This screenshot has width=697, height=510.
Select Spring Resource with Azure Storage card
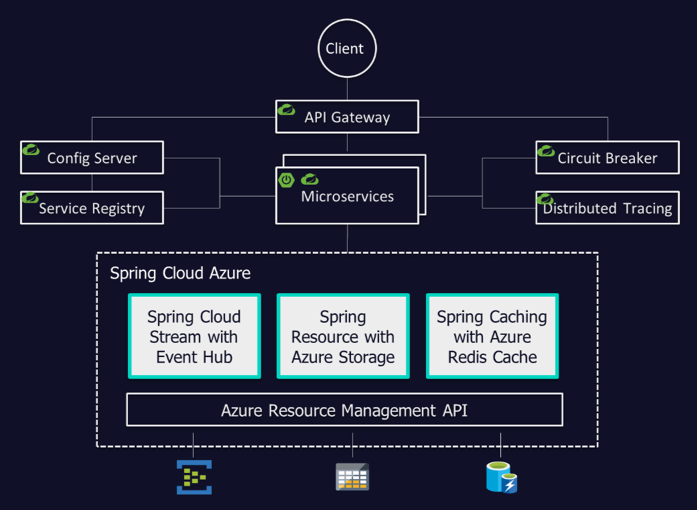(343, 336)
